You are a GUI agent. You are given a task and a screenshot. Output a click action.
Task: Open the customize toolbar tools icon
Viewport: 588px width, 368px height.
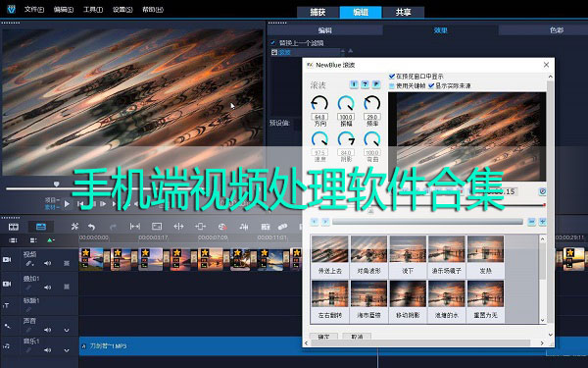(74, 227)
